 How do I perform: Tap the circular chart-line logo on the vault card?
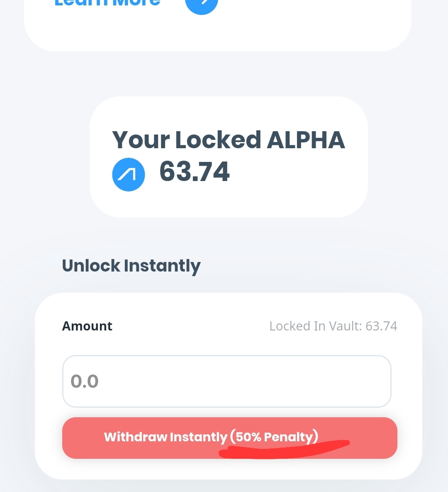[129, 174]
